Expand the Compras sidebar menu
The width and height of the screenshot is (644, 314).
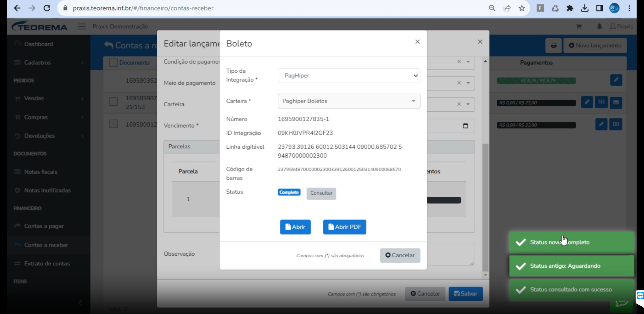pos(49,117)
